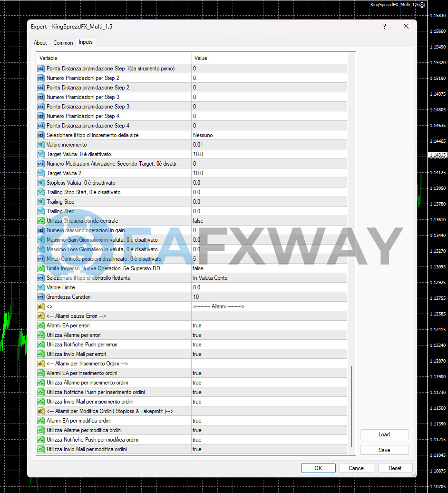Click the smiley icon next to KingSpreadFX_Multi_1.5 on chart
The width and height of the screenshot is (448, 493).
pos(421,4)
